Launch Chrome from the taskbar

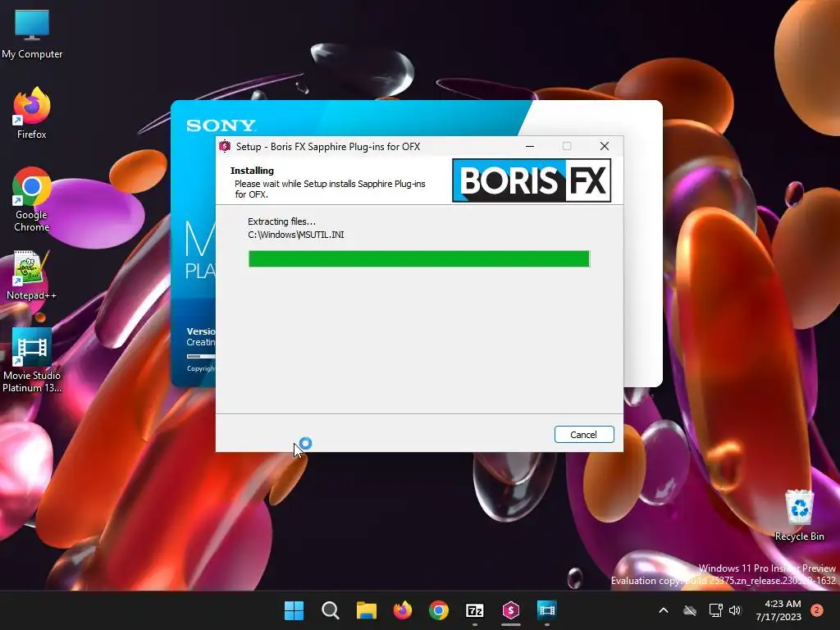[439, 610]
